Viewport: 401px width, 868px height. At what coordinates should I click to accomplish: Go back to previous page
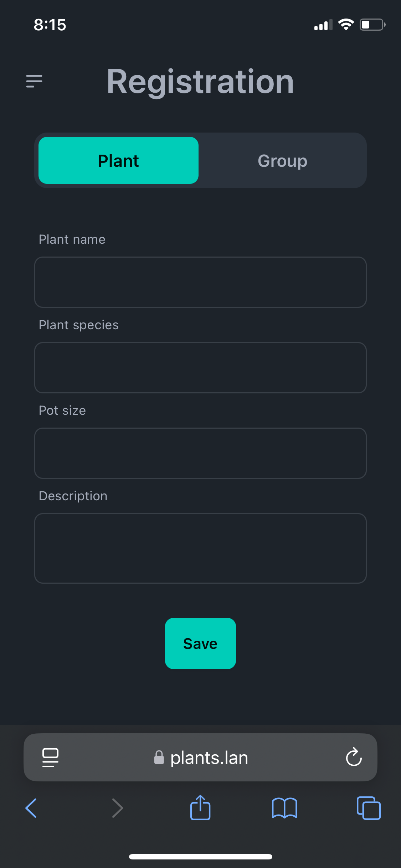pyautogui.click(x=31, y=808)
